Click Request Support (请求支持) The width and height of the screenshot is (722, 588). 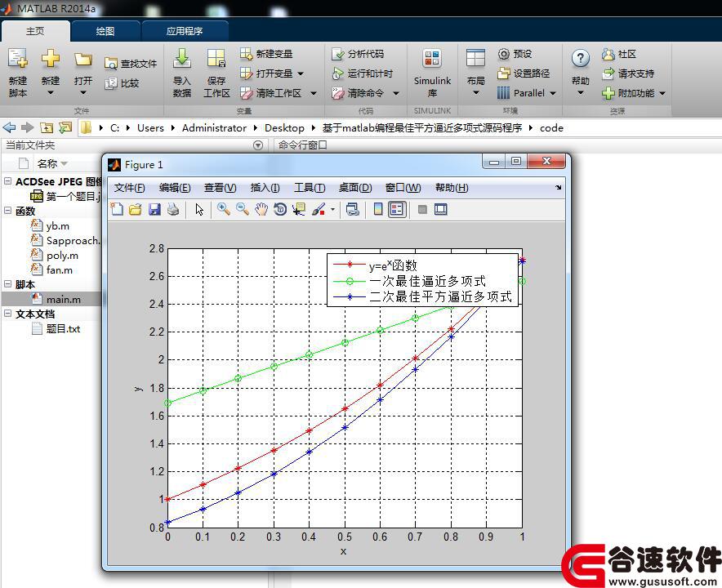click(628, 73)
